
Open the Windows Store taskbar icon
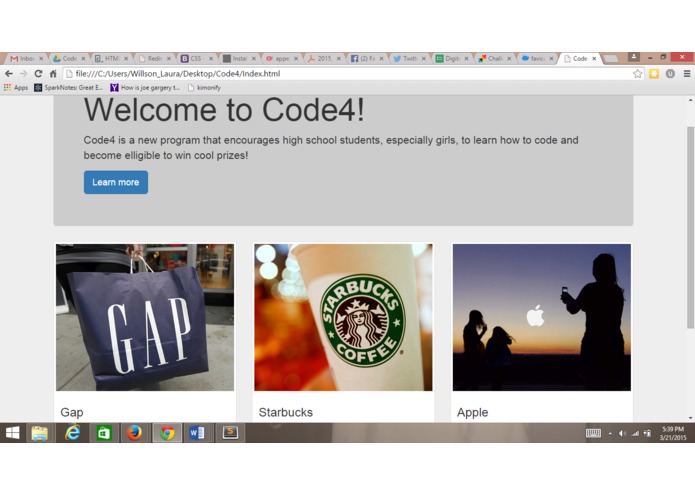(x=104, y=433)
